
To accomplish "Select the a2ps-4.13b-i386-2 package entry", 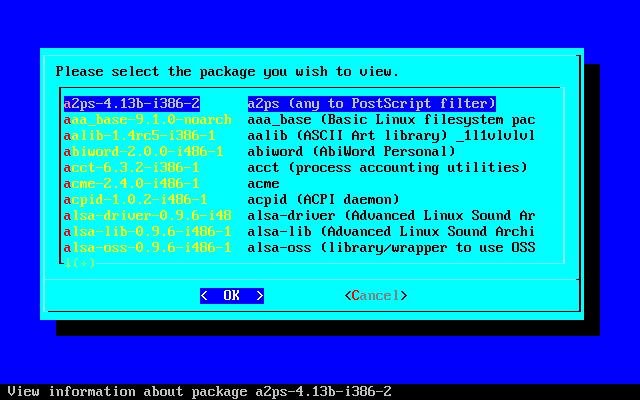I will 132,103.
